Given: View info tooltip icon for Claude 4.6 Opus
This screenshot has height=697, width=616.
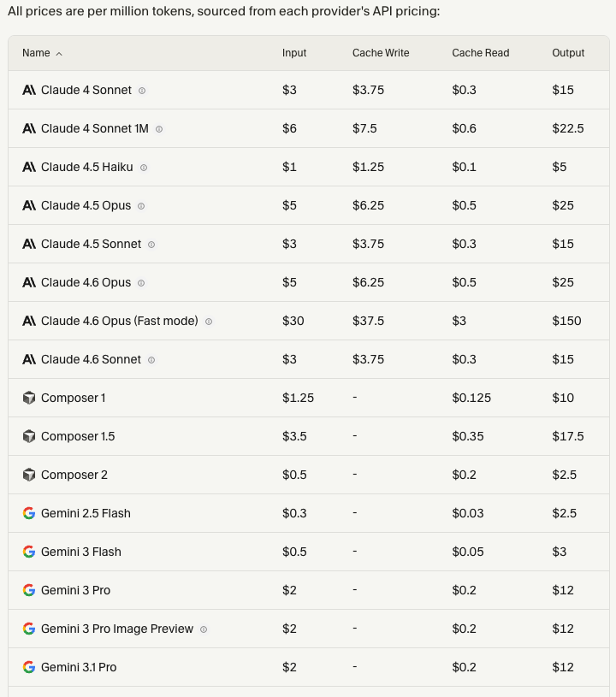Looking at the screenshot, I should (x=141, y=283).
